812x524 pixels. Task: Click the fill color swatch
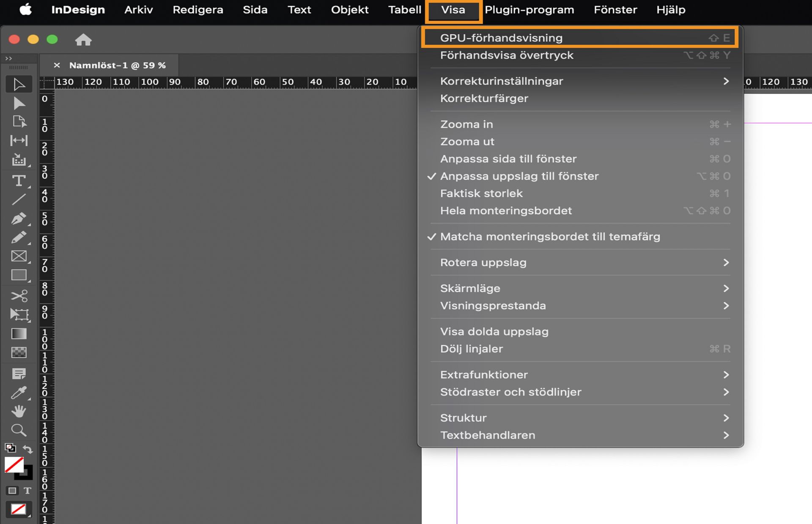click(14, 465)
